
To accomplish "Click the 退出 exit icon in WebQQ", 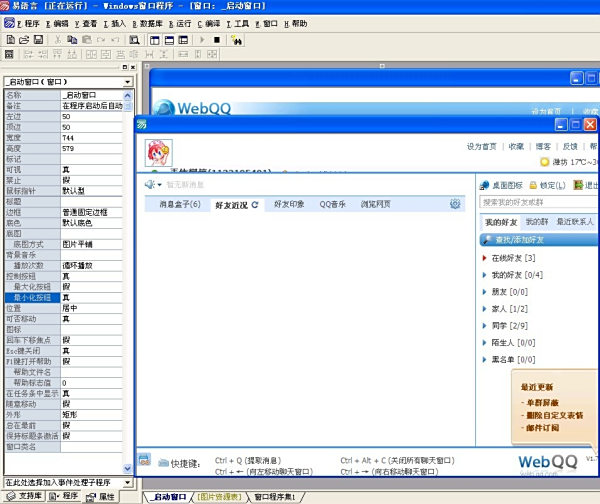I will click(578, 185).
